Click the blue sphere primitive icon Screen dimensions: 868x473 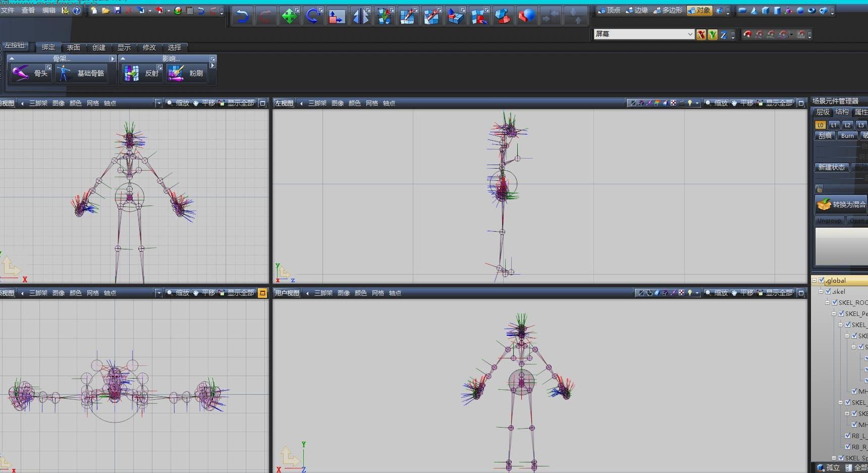800,10
